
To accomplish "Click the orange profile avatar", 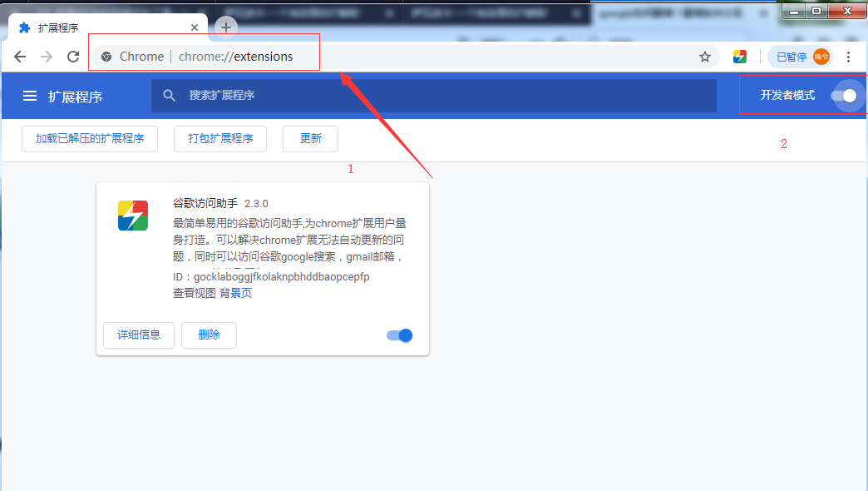I will click(821, 57).
